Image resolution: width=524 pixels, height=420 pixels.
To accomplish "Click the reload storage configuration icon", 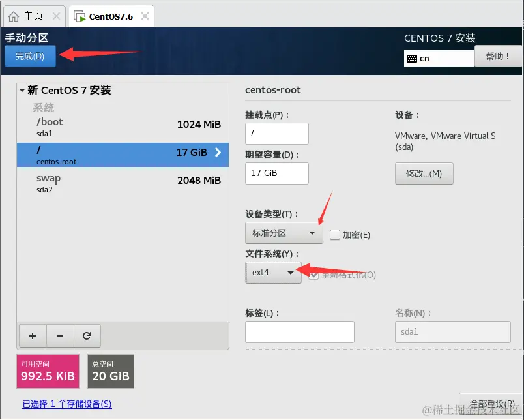I will click(87, 336).
